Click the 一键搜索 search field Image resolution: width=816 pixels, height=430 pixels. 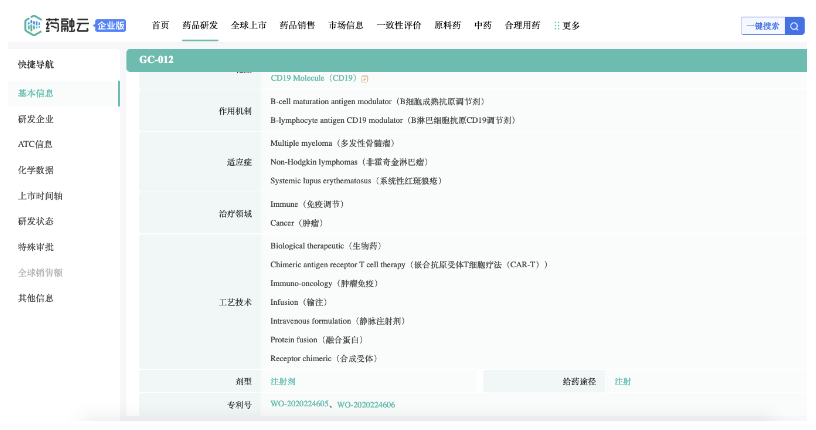point(763,26)
